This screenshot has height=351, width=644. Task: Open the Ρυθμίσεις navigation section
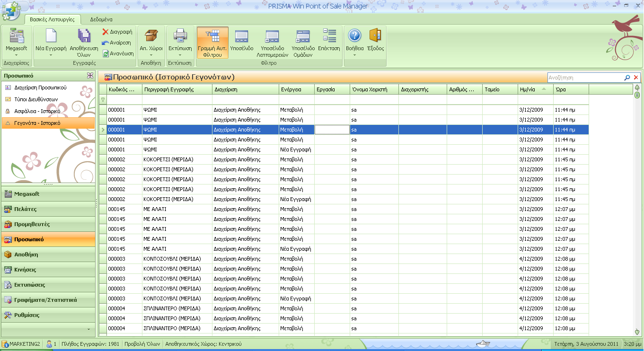tap(48, 315)
